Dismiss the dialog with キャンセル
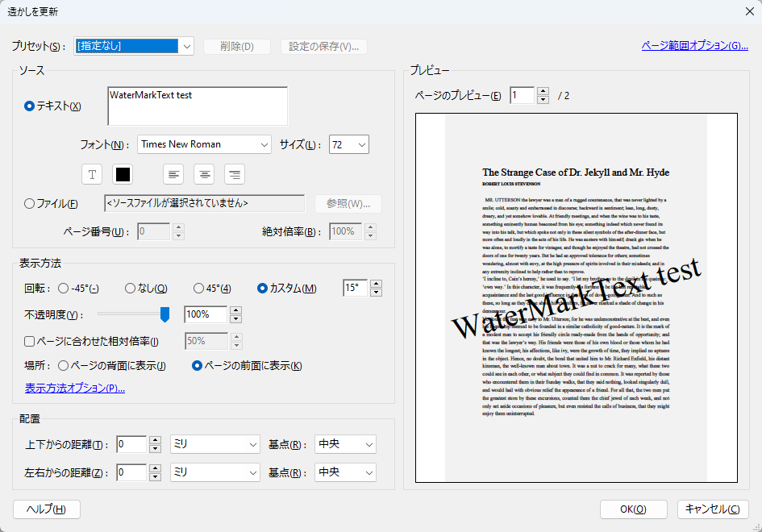Image resolution: width=762 pixels, height=532 pixels. click(x=713, y=509)
